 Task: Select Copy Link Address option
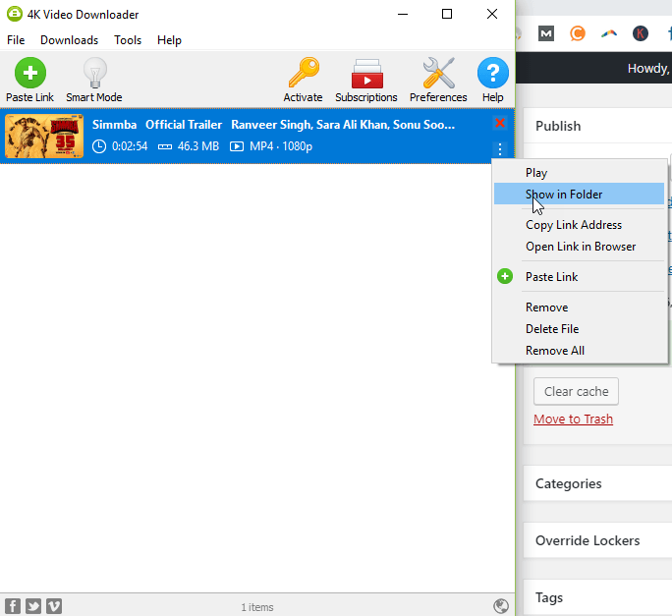pos(579,225)
